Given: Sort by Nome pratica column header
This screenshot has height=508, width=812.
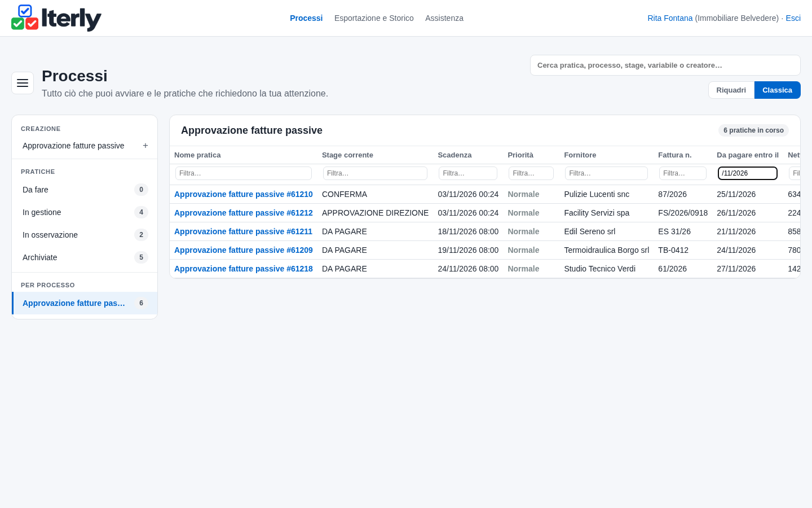Looking at the screenshot, I should tap(197, 155).
